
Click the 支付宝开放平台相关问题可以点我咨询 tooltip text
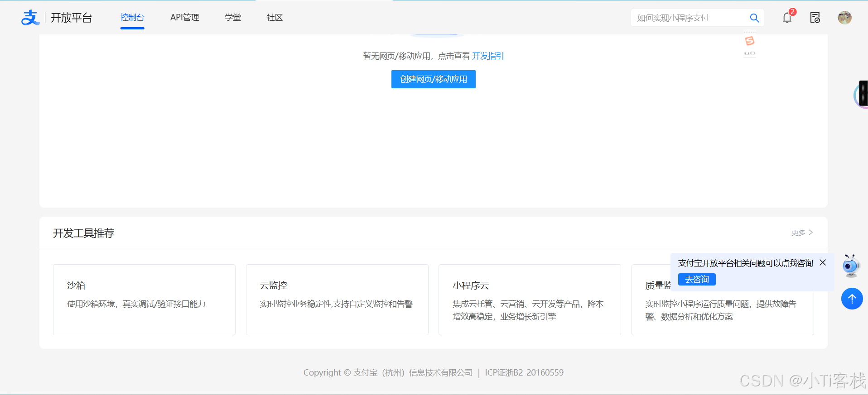(745, 263)
